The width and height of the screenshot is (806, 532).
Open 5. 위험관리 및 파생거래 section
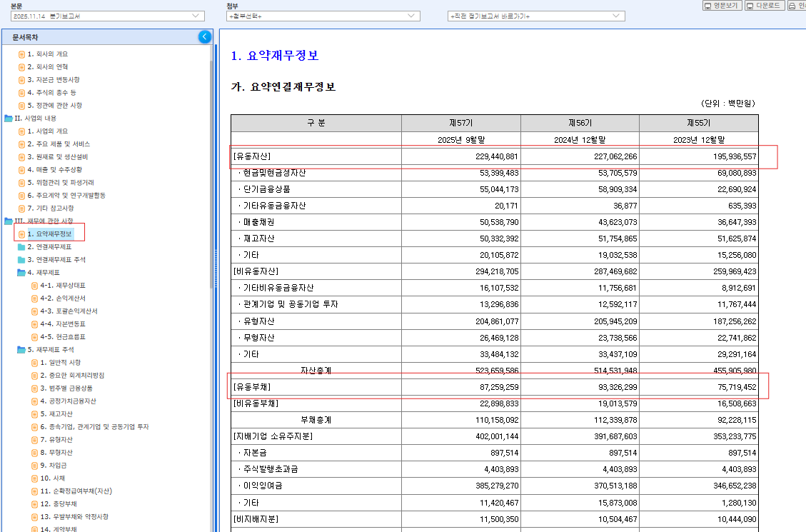(61, 183)
